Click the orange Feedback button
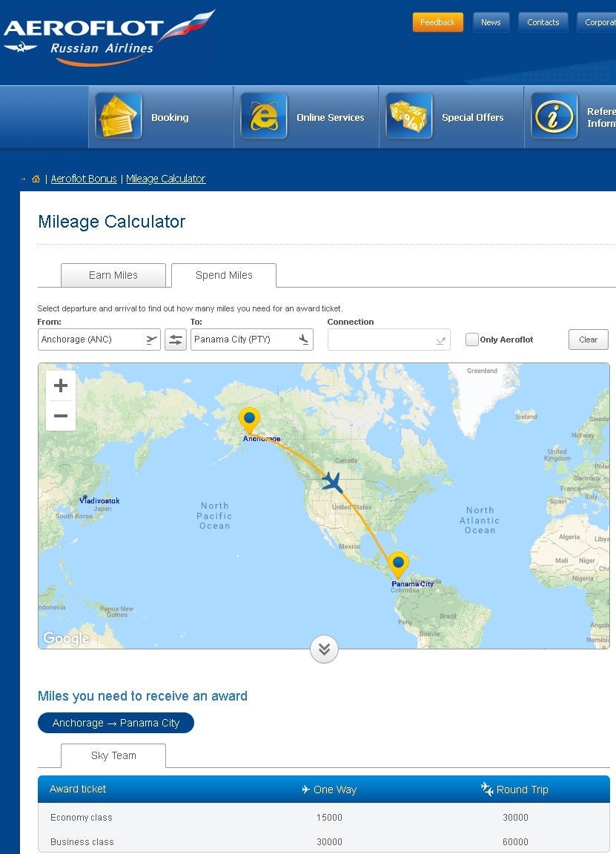The image size is (616, 854). click(x=437, y=22)
